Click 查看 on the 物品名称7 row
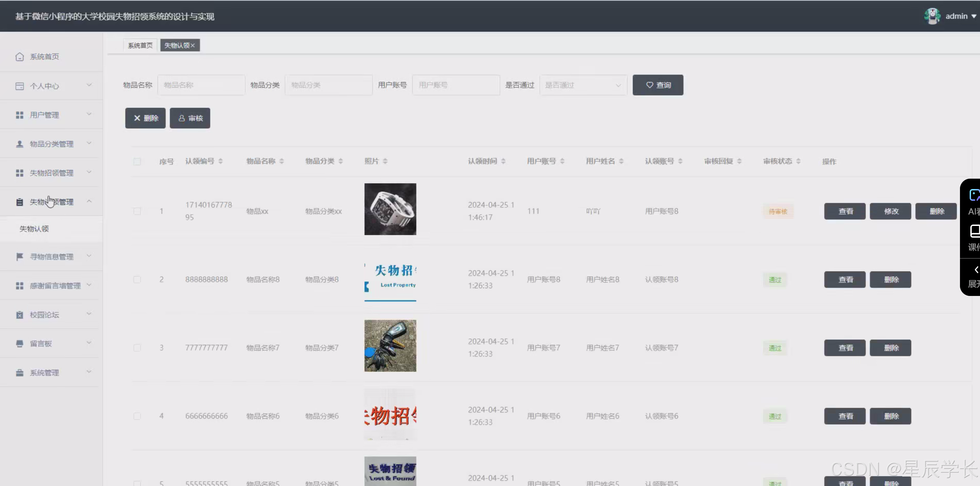This screenshot has height=486, width=980. 845,347
